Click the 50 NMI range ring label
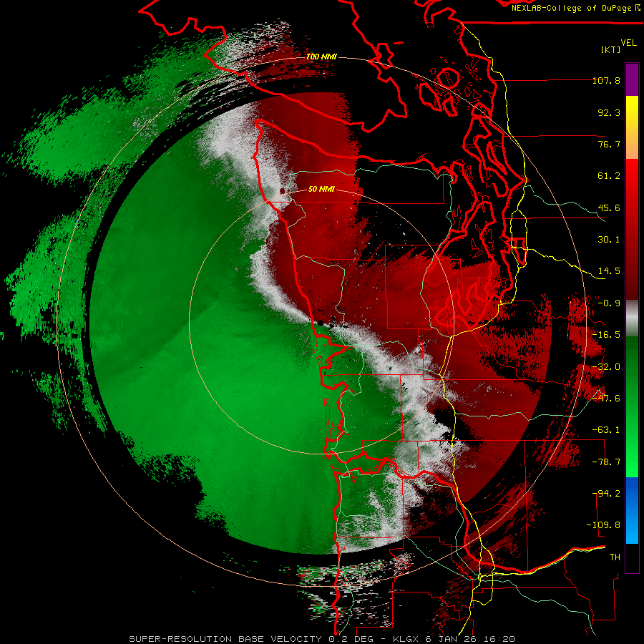 click(x=321, y=189)
